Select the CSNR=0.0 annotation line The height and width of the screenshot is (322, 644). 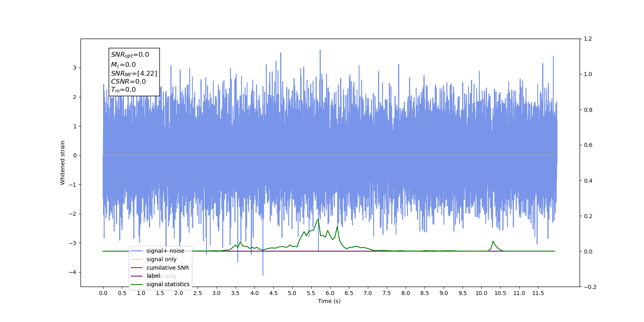point(128,81)
